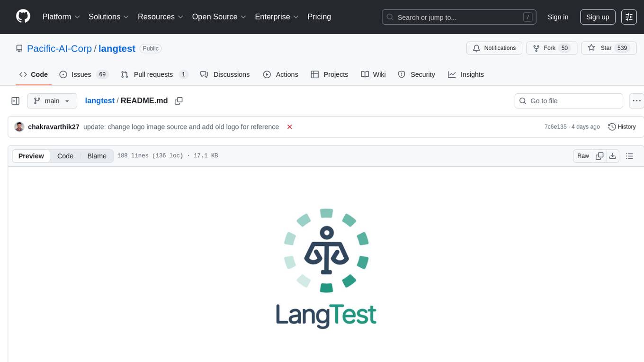Switch to the Security tab
This screenshot has height=362, width=644.
416,74
